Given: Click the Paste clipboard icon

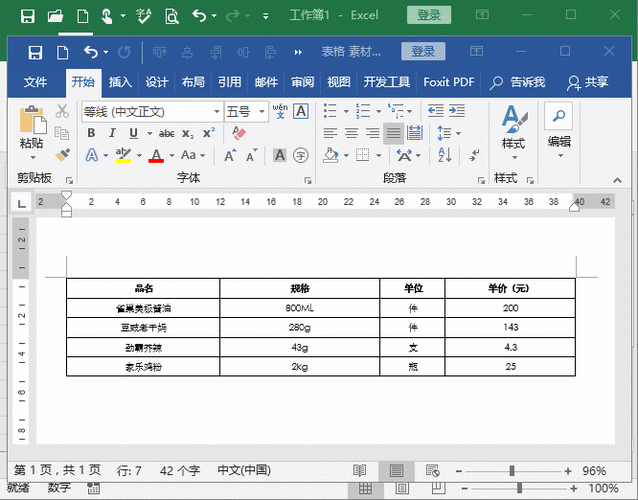Looking at the screenshot, I should click(33, 119).
